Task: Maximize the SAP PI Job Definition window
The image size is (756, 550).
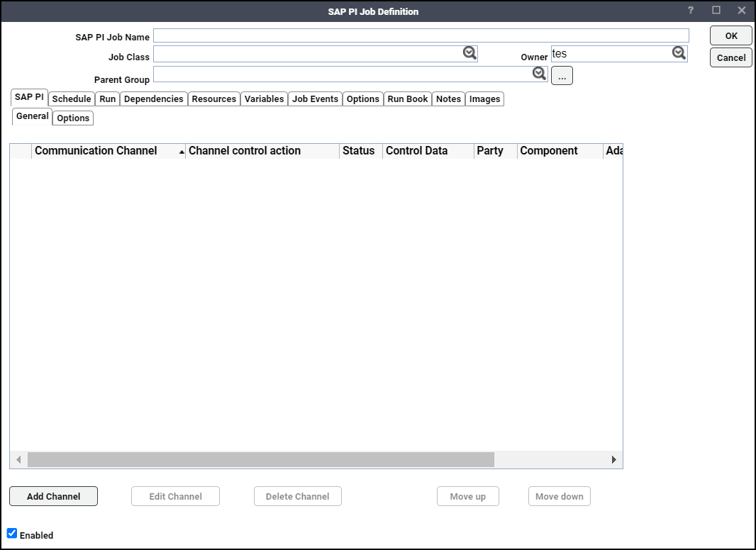Action: click(716, 10)
